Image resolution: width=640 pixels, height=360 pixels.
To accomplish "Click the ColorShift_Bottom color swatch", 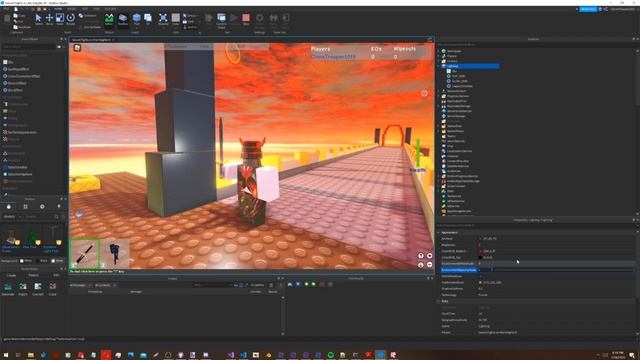I will click(x=480, y=251).
